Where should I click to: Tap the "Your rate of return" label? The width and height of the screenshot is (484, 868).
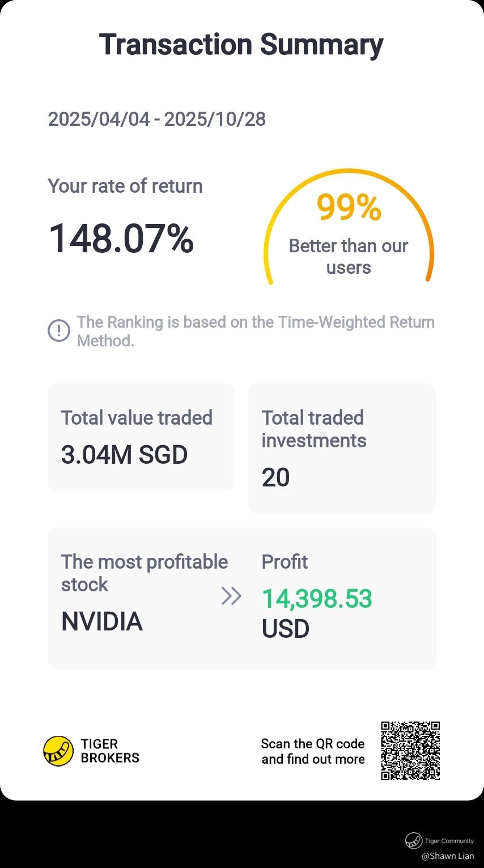coord(125,186)
